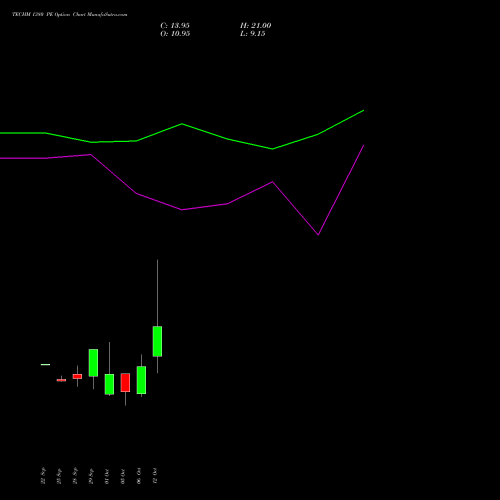Click the flat green dash candlestick

click(45, 364)
